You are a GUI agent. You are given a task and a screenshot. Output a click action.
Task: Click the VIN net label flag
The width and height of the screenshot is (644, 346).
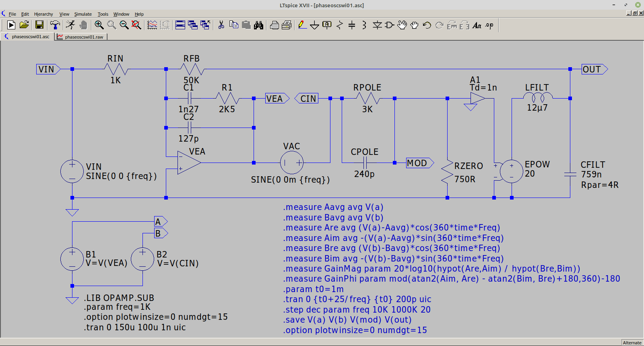pos(48,69)
